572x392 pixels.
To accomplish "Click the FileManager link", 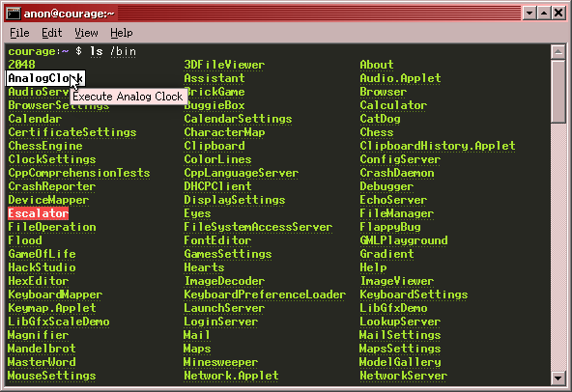I will click(396, 213).
